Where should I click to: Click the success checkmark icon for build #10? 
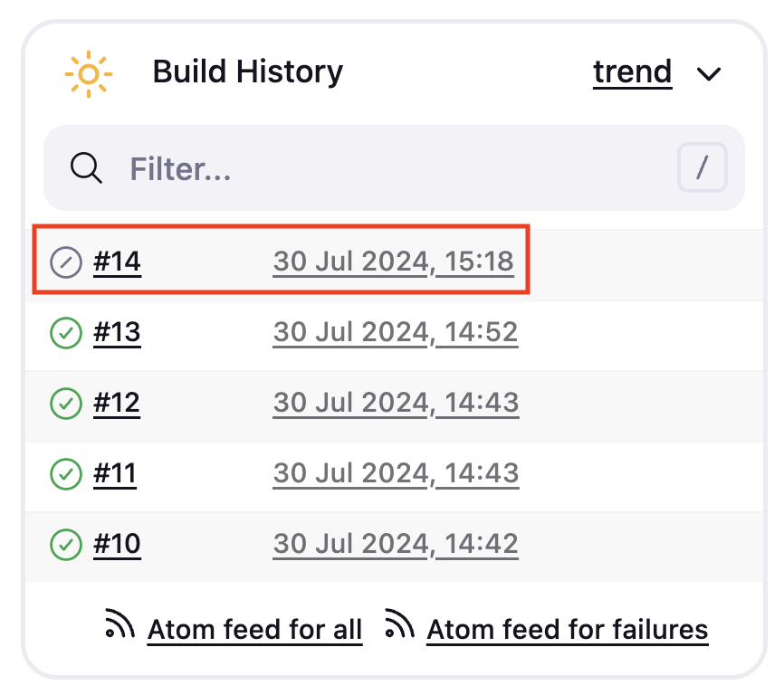coord(66,544)
